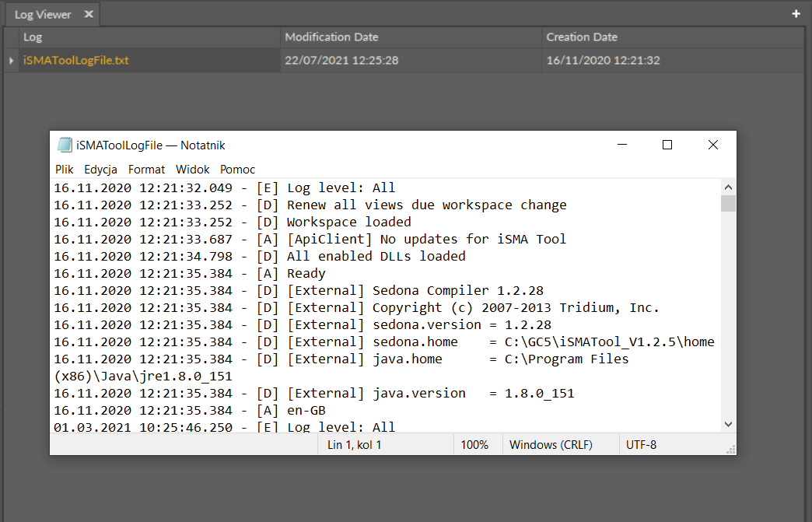Open the Pomoc menu
Viewport: 812px width, 522px height.
(x=237, y=169)
